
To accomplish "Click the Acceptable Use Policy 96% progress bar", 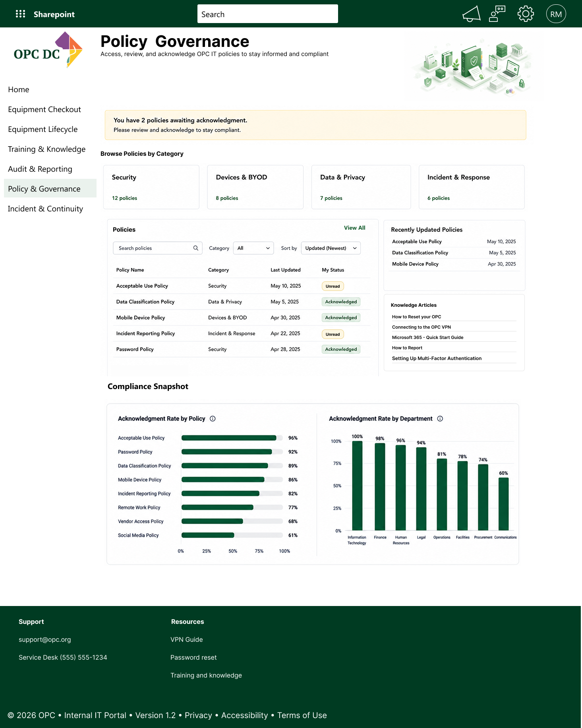I will point(232,438).
